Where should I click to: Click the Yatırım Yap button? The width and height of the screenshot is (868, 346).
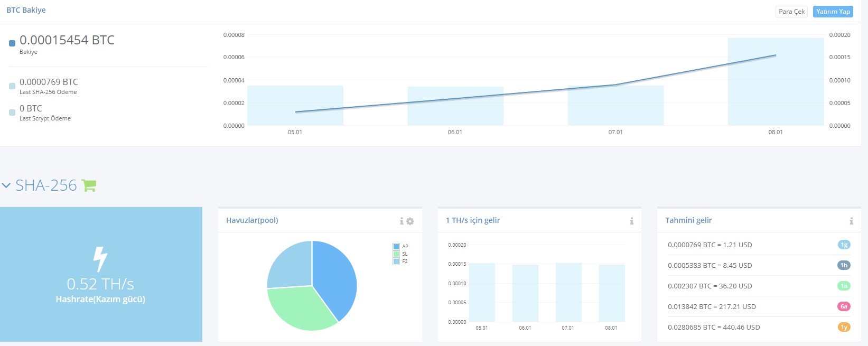[x=833, y=12]
